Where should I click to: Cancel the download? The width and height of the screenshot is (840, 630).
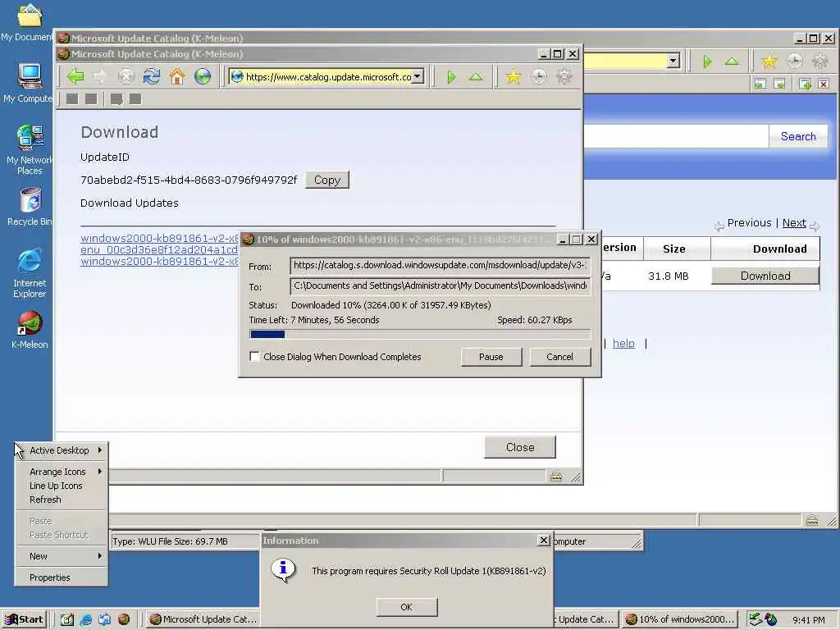pyautogui.click(x=559, y=357)
